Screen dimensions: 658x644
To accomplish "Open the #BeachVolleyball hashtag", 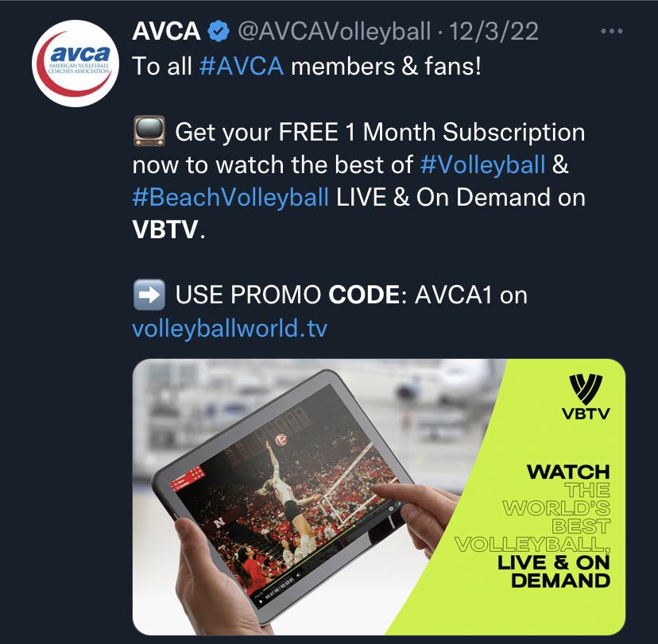I will pyautogui.click(x=230, y=197).
